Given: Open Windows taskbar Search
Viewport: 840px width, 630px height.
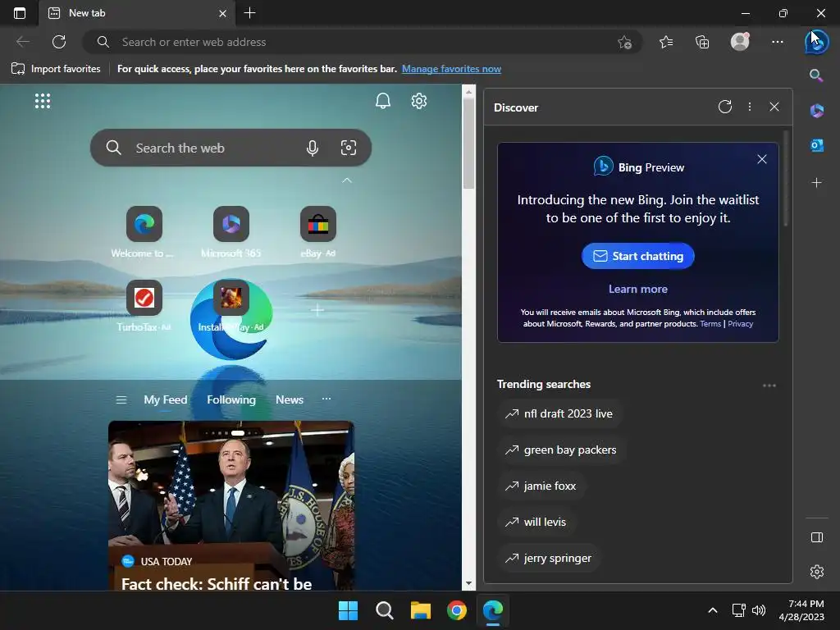Looking at the screenshot, I should pyautogui.click(x=384, y=610).
